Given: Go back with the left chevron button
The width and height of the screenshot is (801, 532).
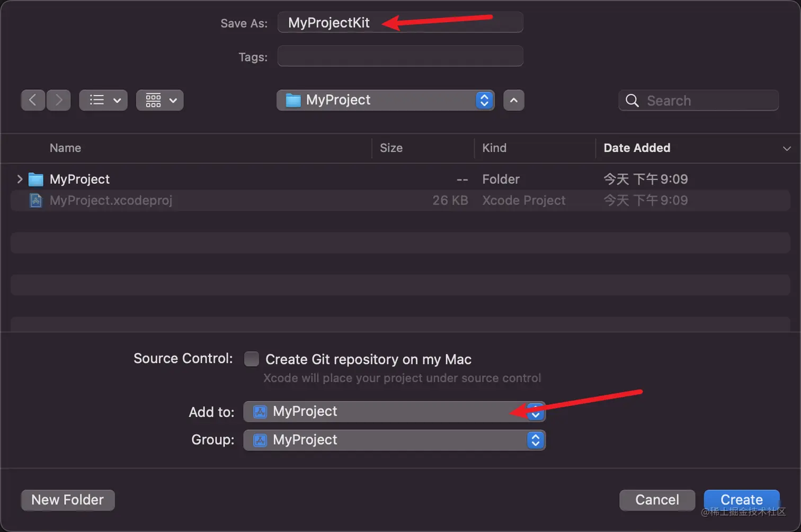Looking at the screenshot, I should tap(33, 100).
